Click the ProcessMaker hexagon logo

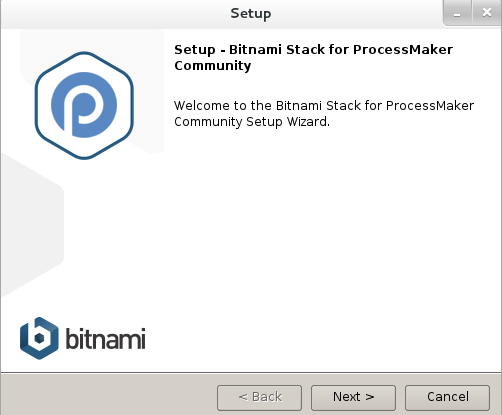pyautogui.click(x=84, y=105)
